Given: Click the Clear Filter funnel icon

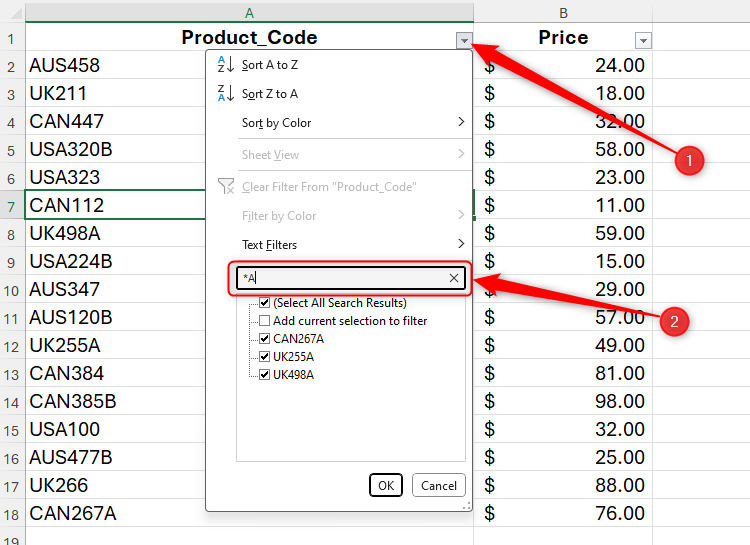Looking at the screenshot, I should 225,187.
